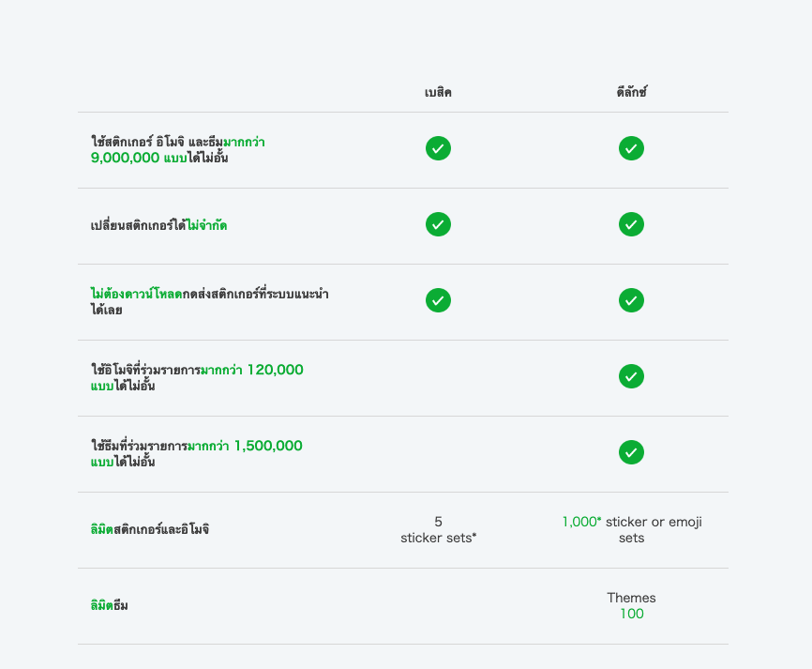This screenshot has height=669, width=812.
Task: Select the เบสิค plan column header
Action: point(438,93)
